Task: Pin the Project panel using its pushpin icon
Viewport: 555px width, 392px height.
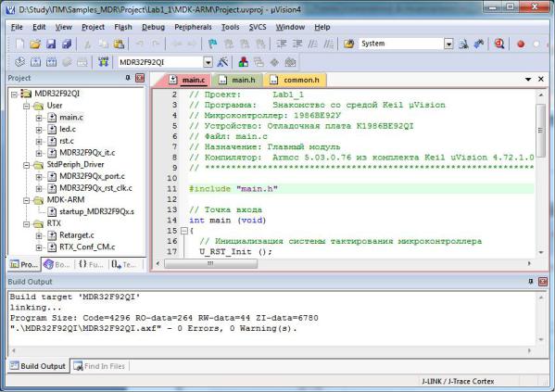Action: (x=128, y=78)
